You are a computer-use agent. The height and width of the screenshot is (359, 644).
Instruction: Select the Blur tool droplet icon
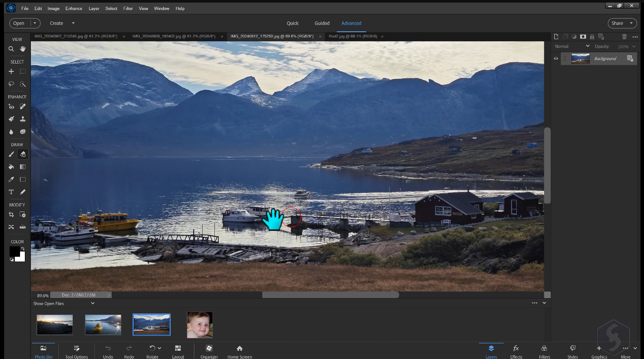[11, 132]
